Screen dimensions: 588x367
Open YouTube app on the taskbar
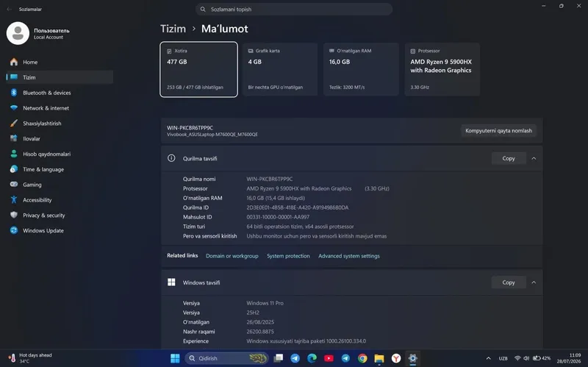(x=329, y=358)
